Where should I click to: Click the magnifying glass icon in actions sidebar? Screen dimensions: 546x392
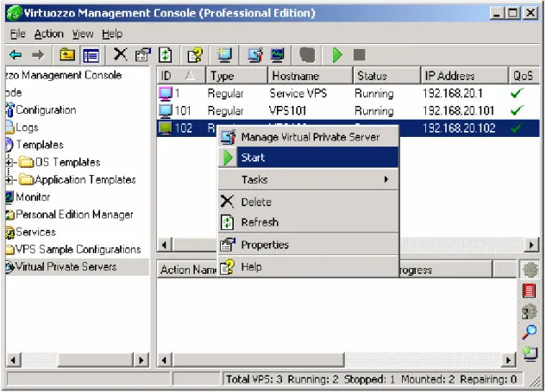pos(530,333)
